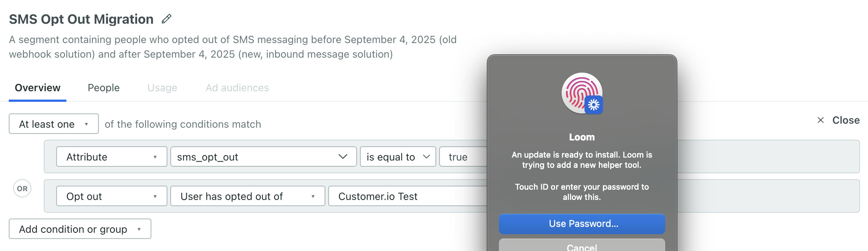Cancel the Loom helper tool prompt
This screenshot has height=251, width=868.
click(581, 247)
